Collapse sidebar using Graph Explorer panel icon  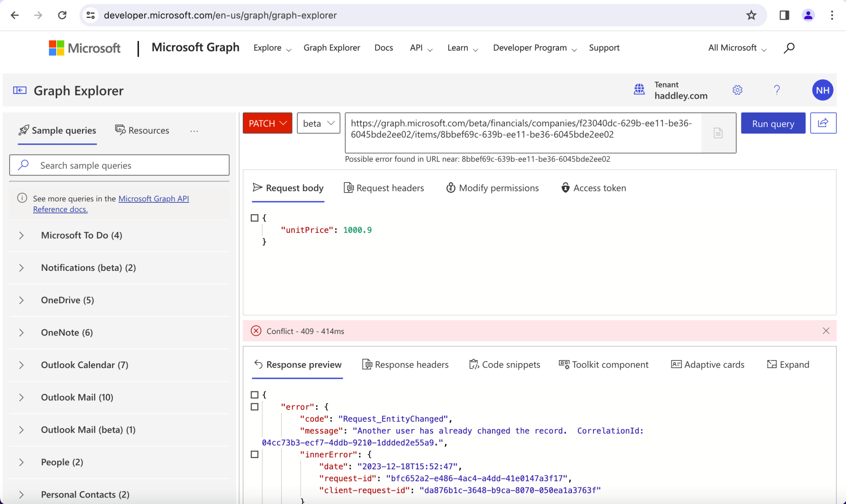click(x=20, y=90)
